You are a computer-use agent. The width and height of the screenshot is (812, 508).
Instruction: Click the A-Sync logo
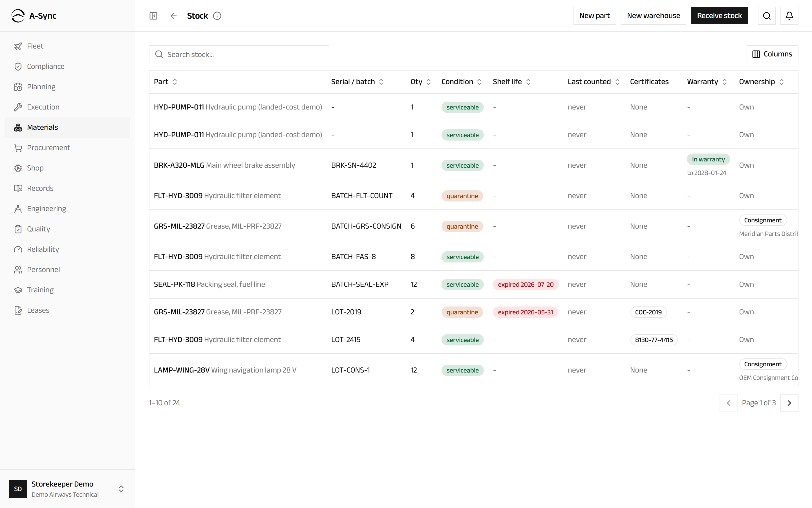[x=34, y=16]
